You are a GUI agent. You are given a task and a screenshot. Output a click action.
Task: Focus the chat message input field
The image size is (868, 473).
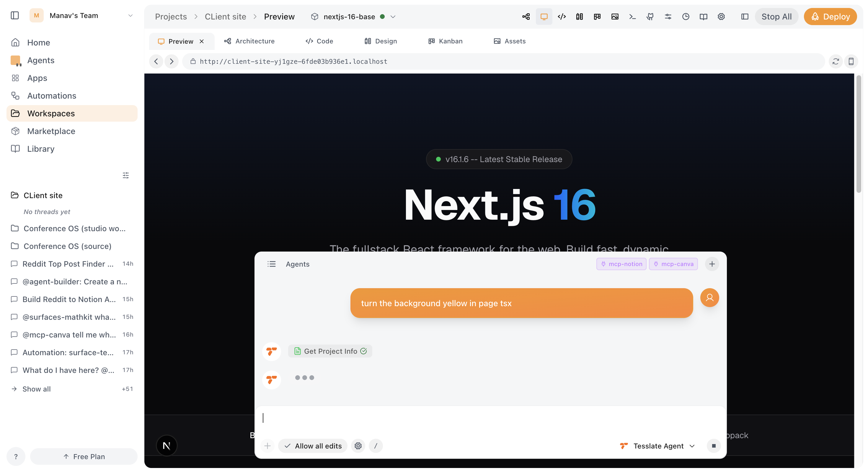490,418
